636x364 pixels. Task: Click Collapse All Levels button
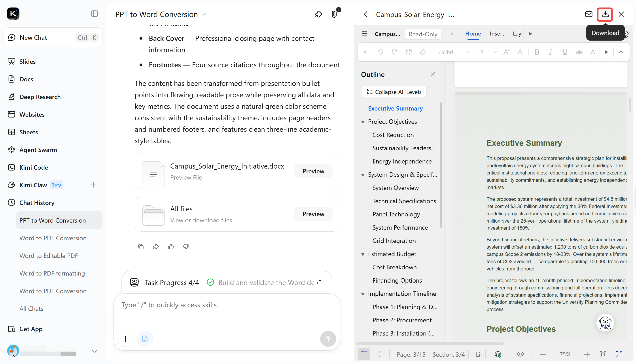pyautogui.click(x=394, y=92)
